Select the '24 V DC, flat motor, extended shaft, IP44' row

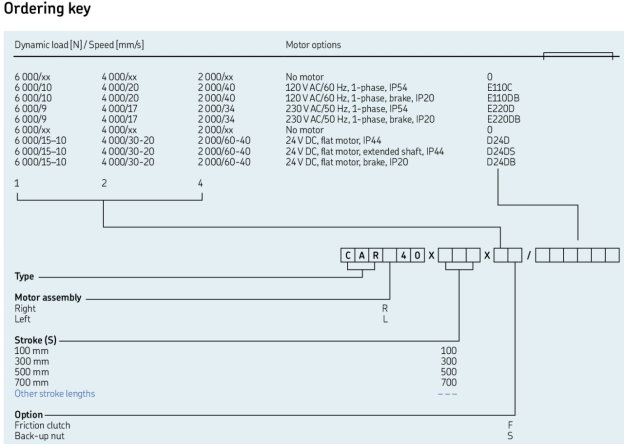coord(365,149)
